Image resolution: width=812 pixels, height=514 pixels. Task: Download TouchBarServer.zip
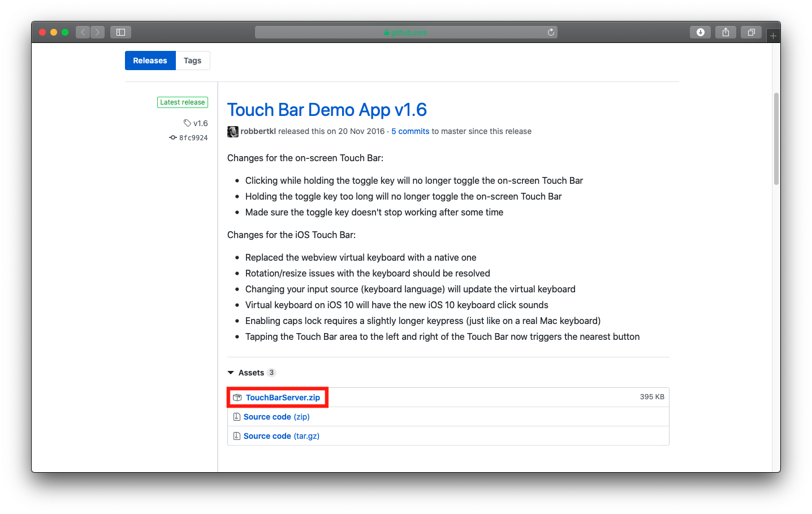[x=283, y=398]
